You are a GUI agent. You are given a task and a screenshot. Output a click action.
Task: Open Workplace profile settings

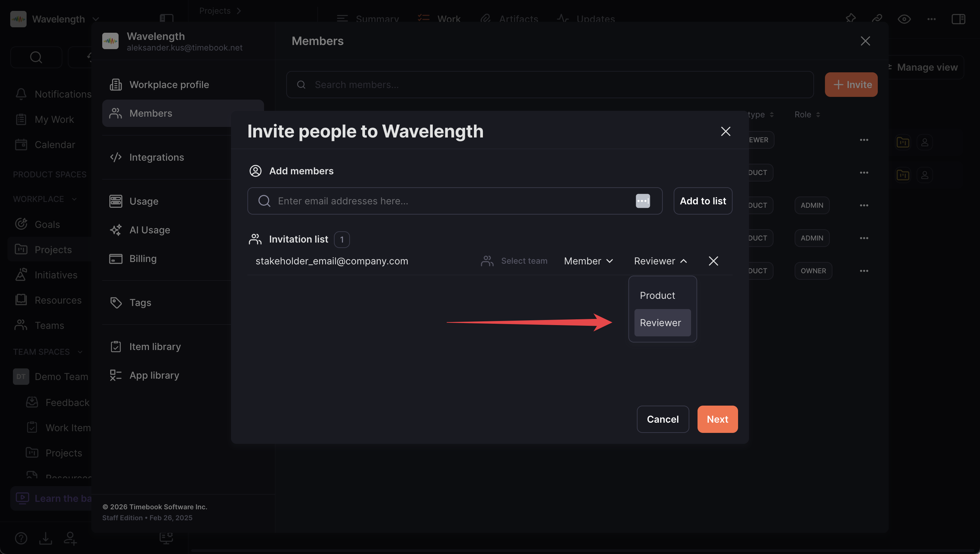169,85
